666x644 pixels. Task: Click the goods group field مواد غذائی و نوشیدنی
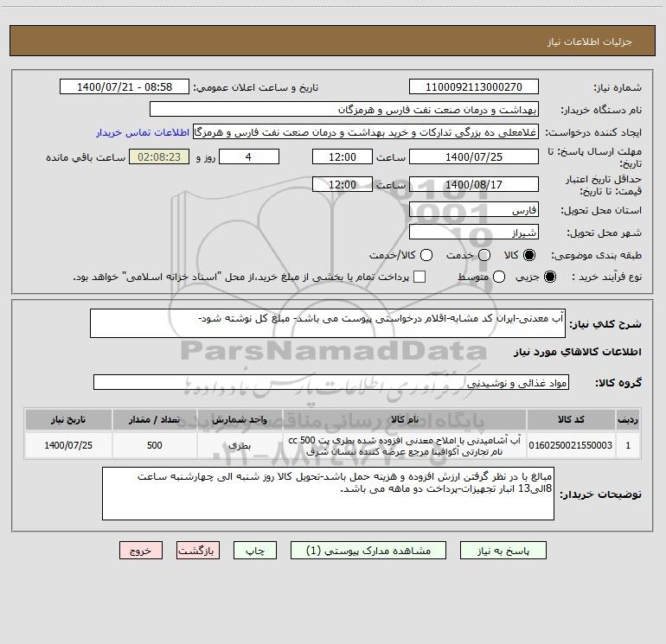(331, 382)
